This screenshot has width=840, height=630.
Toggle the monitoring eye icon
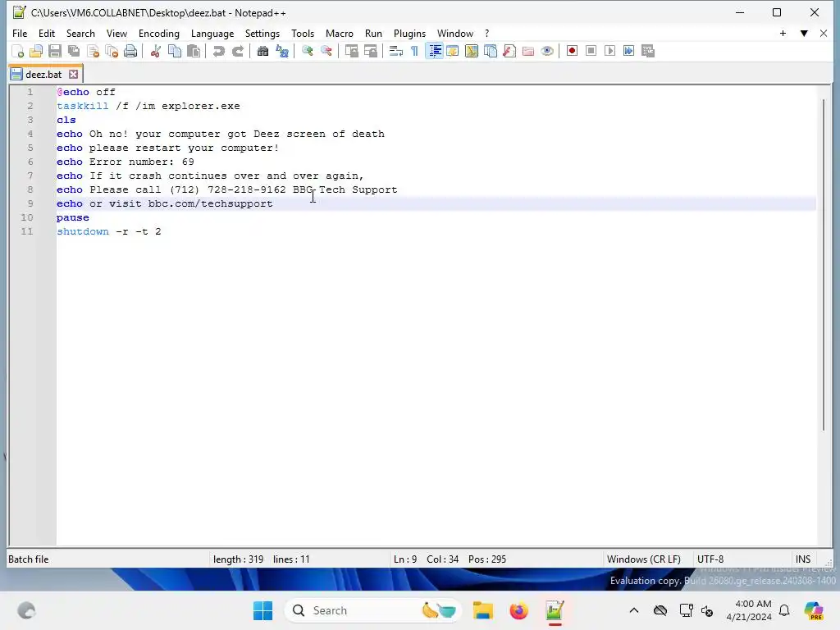(547, 51)
